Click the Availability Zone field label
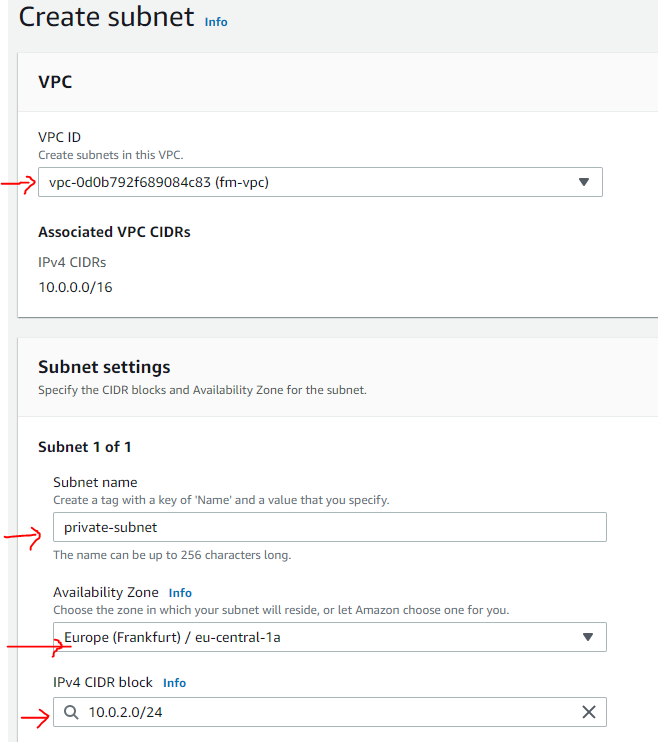This screenshot has height=742, width=658. pyautogui.click(x=105, y=592)
